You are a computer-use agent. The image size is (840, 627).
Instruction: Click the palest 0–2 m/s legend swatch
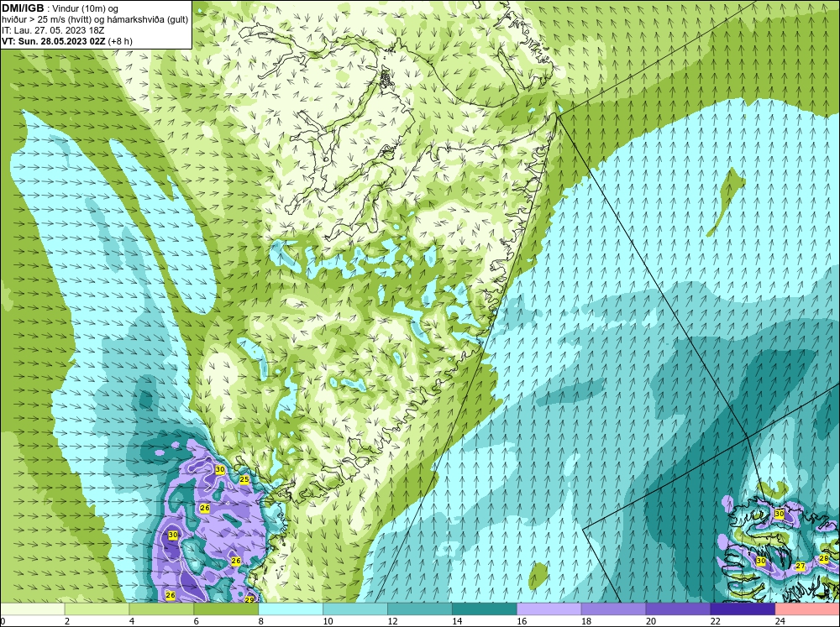pyautogui.click(x=33, y=609)
